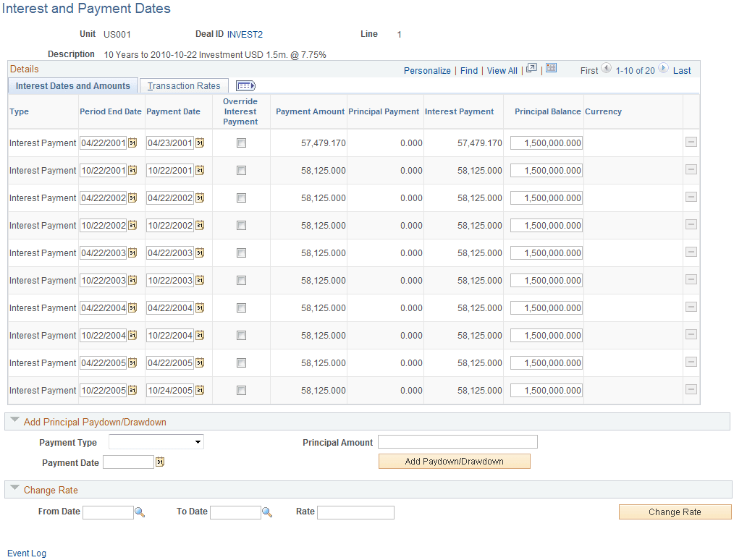Collapse the Add Principal Paydown/Drawdown section

(x=15, y=420)
